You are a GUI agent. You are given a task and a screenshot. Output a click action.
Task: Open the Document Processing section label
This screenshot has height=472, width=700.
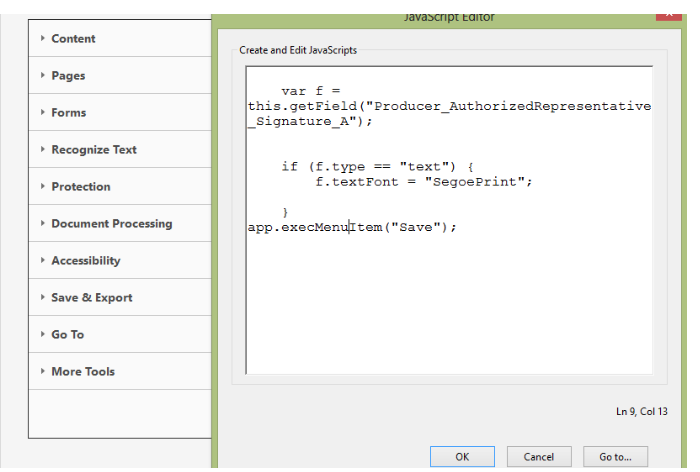coord(112,224)
